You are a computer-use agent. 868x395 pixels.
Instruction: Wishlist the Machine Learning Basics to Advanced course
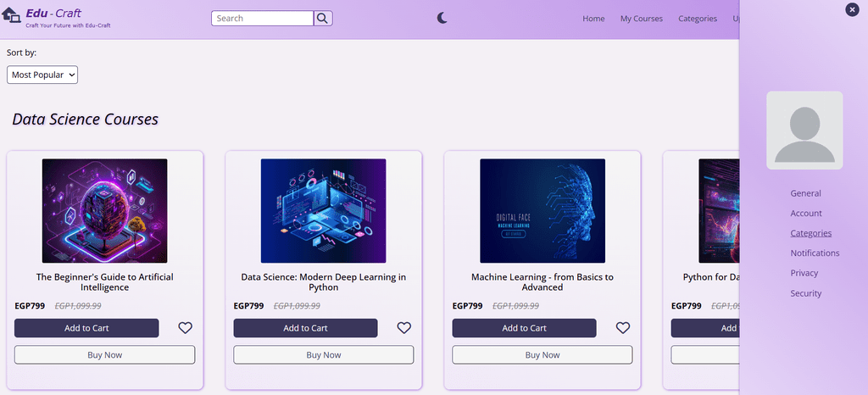coord(623,328)
